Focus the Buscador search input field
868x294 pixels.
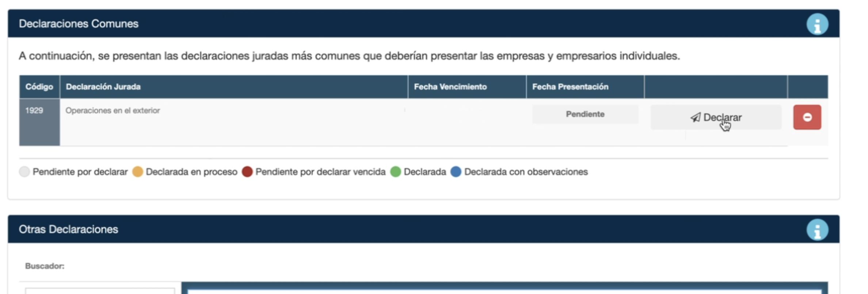tap(100, 291)
